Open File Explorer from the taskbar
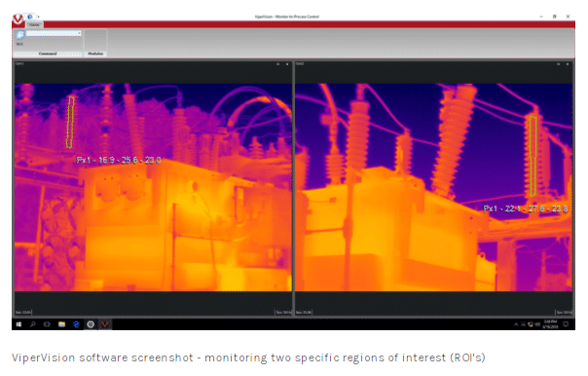The height and width of the screenshot is (376, 588). pyautogui.click(x=61, y=324)
